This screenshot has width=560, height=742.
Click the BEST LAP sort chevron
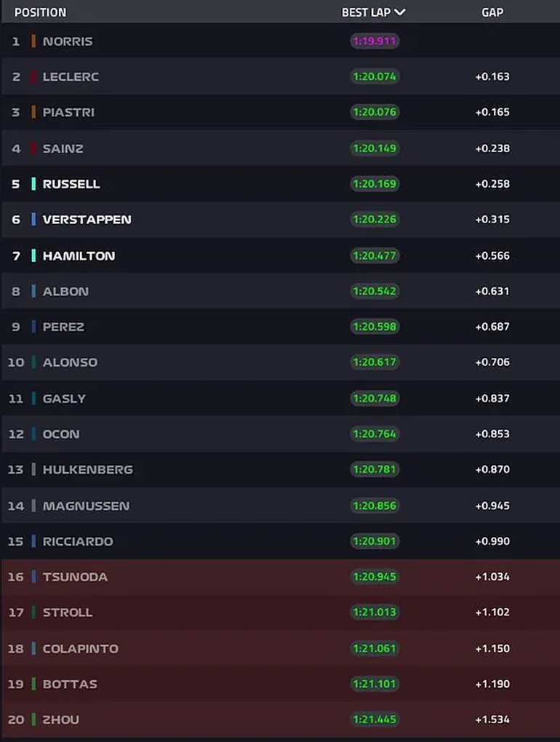[399, 12]
